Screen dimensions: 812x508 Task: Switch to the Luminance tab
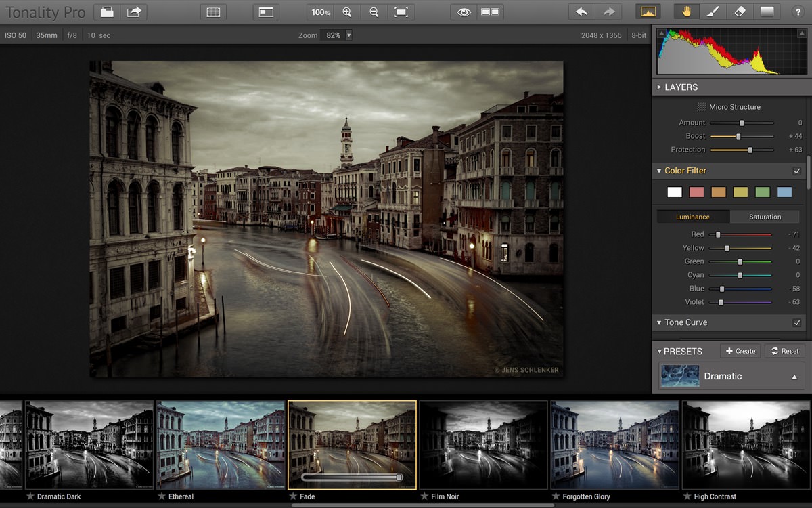[x=693, y=217]
